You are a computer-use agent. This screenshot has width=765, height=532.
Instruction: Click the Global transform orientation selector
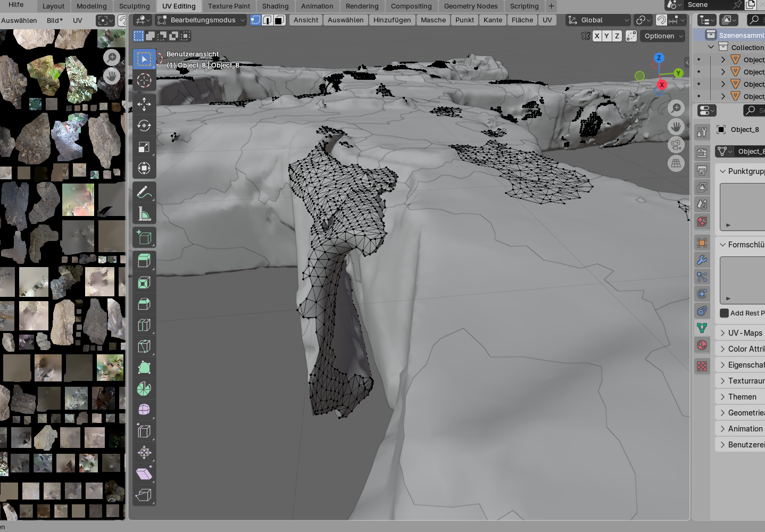click(598, 20)
